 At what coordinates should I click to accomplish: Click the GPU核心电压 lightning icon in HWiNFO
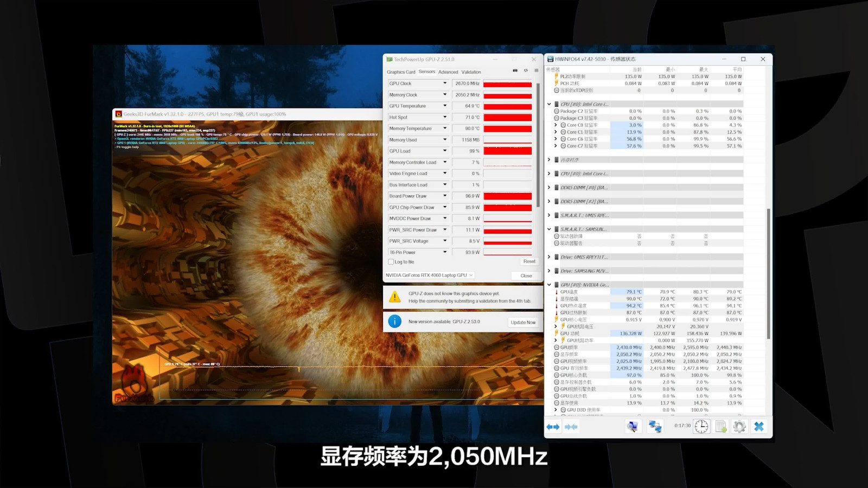pyautogui.click(x=557, y=319)
